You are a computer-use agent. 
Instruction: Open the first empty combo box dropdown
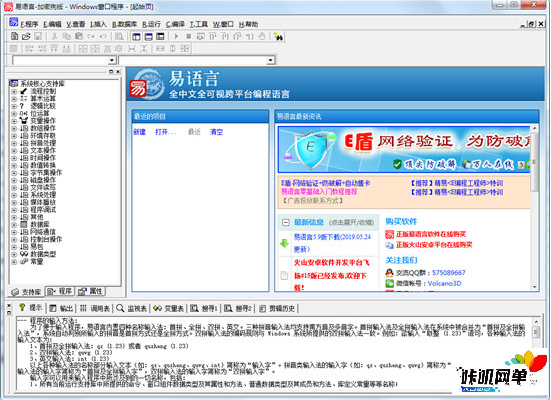point(112,60)
